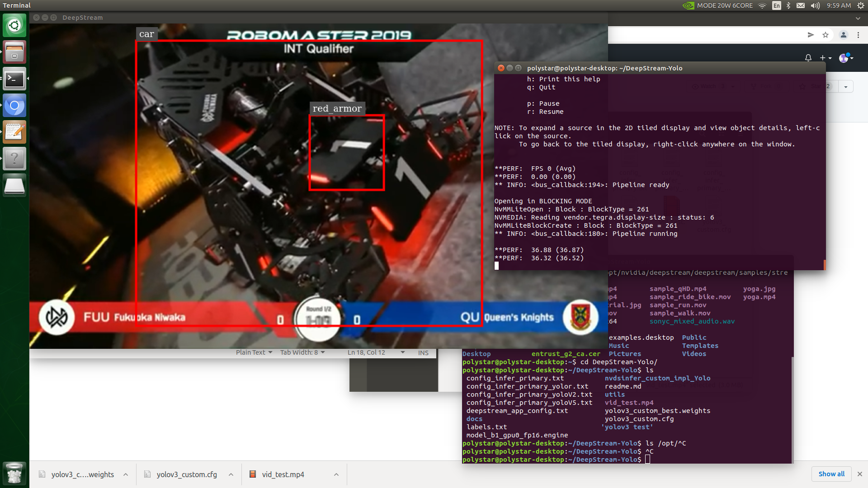Image resolution: width=868 pixels, height=488 pixels.
Task: Open Chromium from the dock
Action: point(14,105)
